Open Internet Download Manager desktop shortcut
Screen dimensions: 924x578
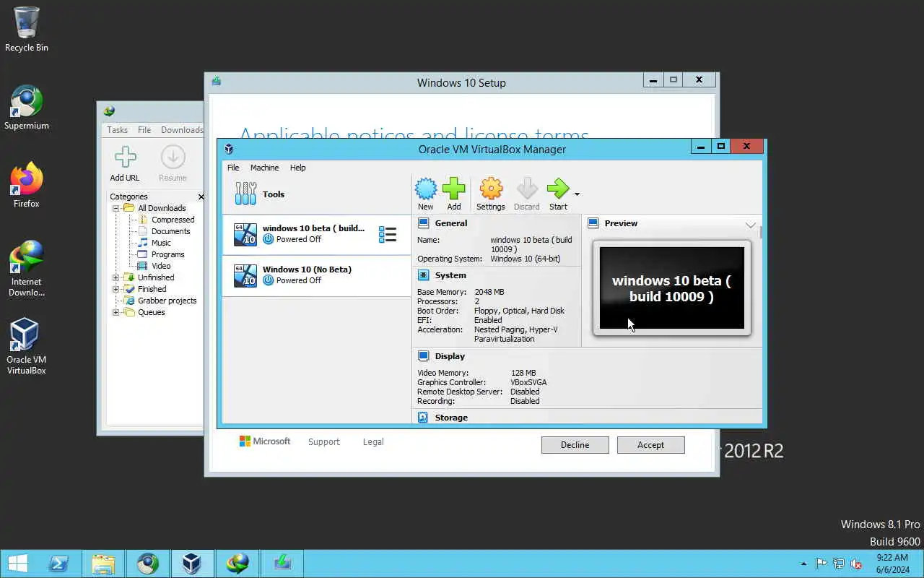tap(27, 269)
